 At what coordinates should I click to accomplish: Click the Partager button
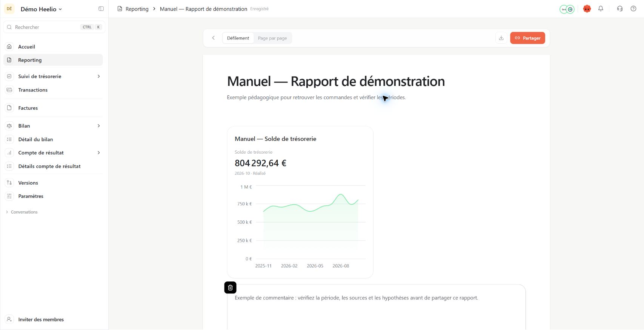pyautogui.click(x=527, y=38)
